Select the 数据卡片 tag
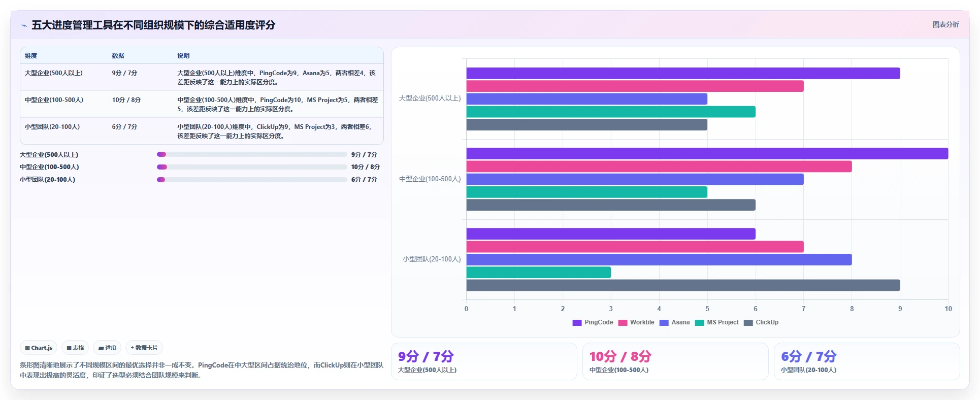980x400 pixels. coord(144,348)
